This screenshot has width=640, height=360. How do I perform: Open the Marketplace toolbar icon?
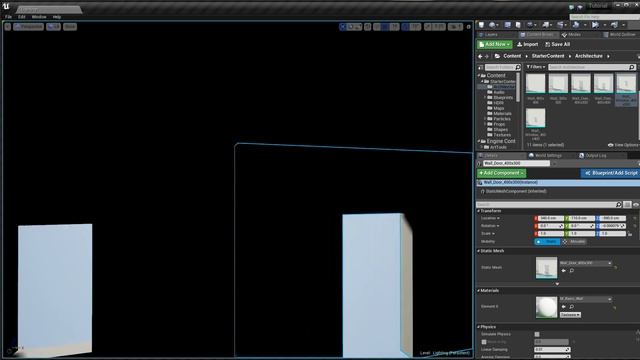[518, 25]
